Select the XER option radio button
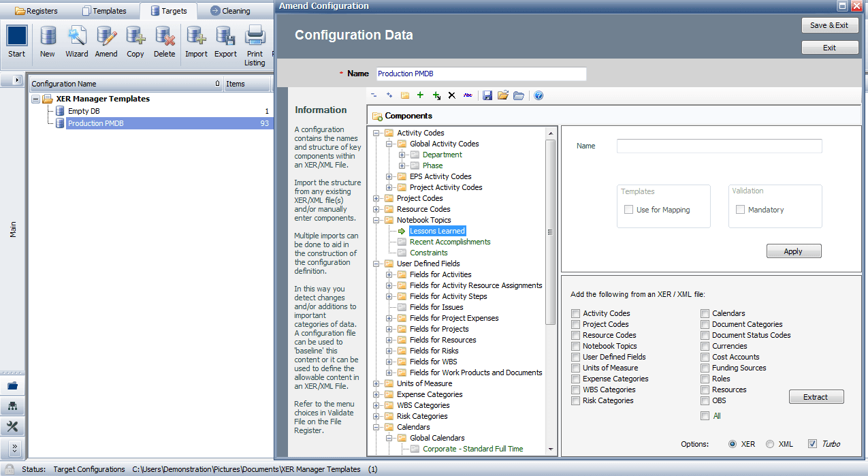The width and height of the screenshot is (868, 476). [733, 444]
